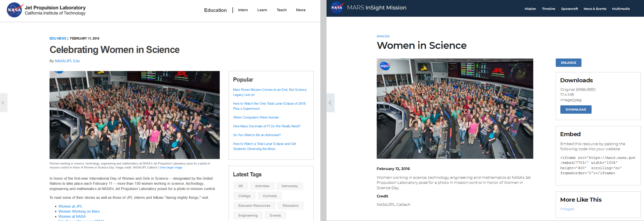Screen dimensions: 644x221
Task: Open the Learn menu item
Action: click(x=262, y=10)
